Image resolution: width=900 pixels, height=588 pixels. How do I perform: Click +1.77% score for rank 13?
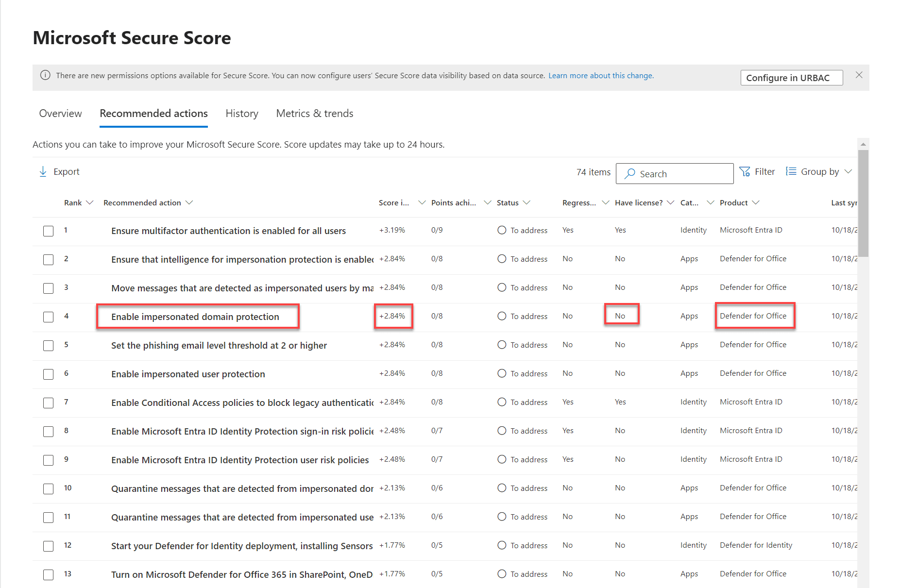392,574
